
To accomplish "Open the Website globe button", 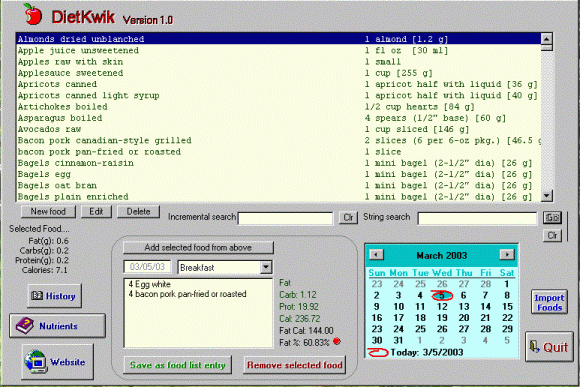I will tap(57, 361).
